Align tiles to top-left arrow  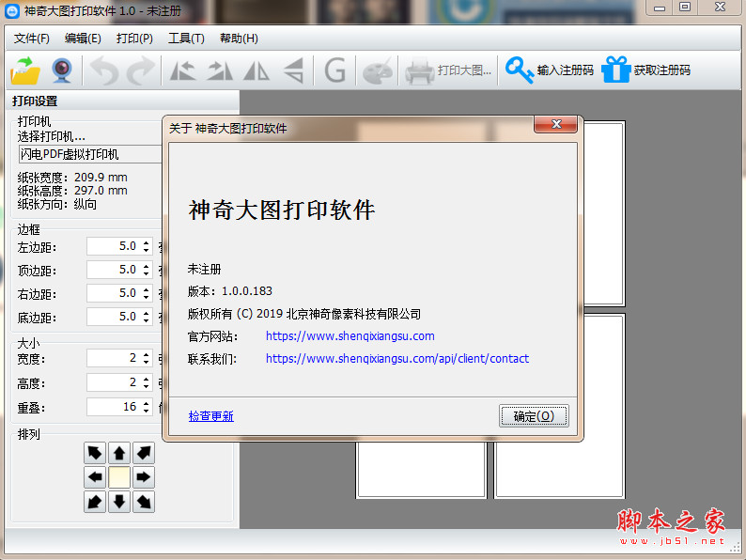pyautogui.click(x=95, y=453)
